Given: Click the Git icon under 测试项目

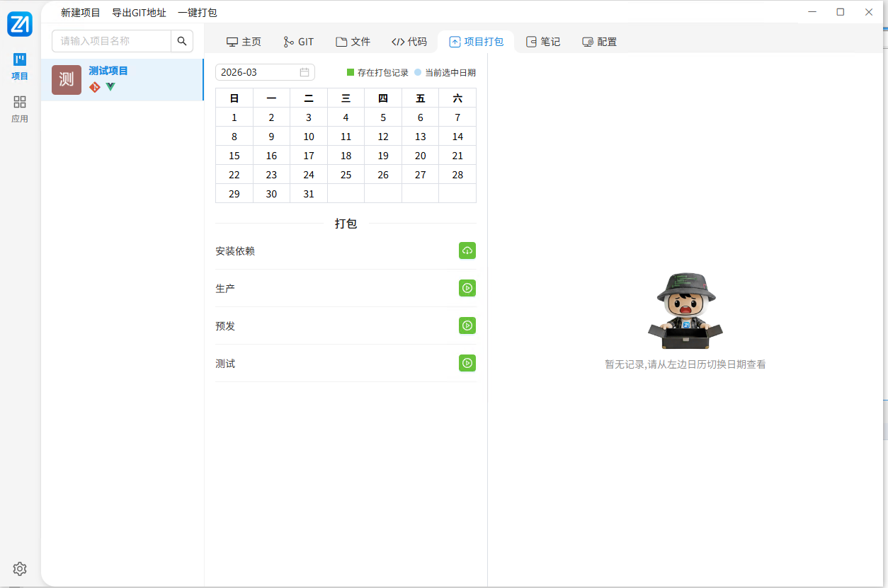Looking at the screenshot, I should (94, 86).
